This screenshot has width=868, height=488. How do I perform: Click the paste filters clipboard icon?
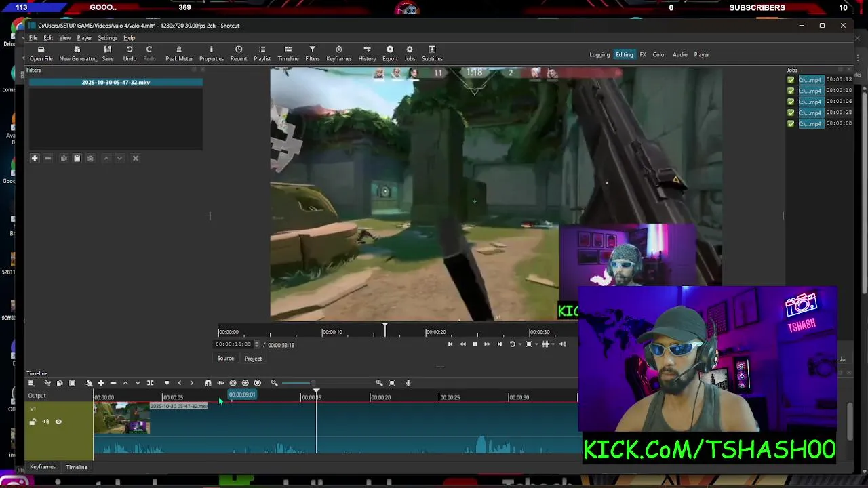click(x=77, y=158)
